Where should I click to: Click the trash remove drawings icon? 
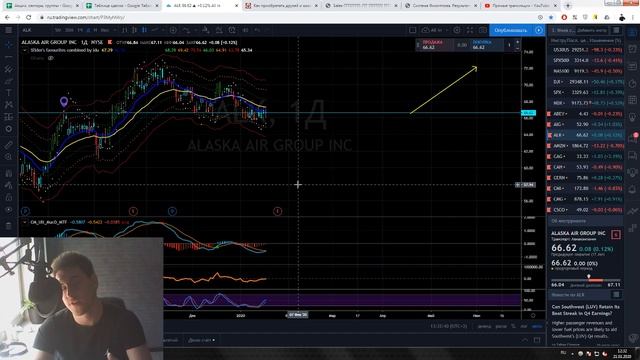pos(8,225)
